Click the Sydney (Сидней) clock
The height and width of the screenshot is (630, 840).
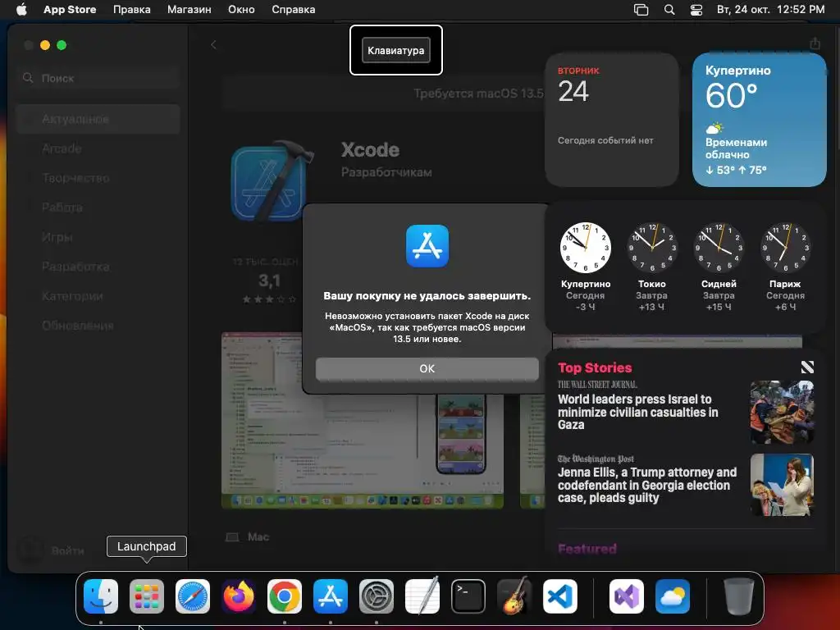coord(719,248)
